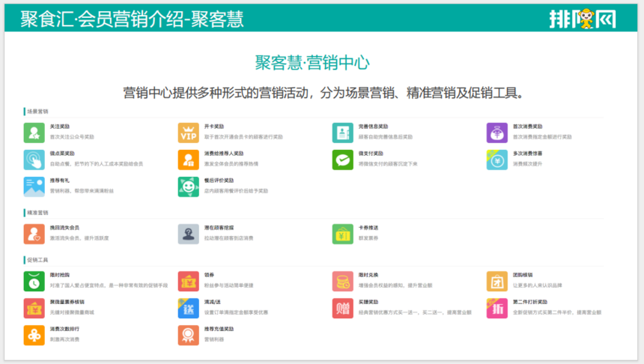Click description 无缝对接聚微量商城
The height and width of the screenshot is (364, 644).
tap(72, 312)
